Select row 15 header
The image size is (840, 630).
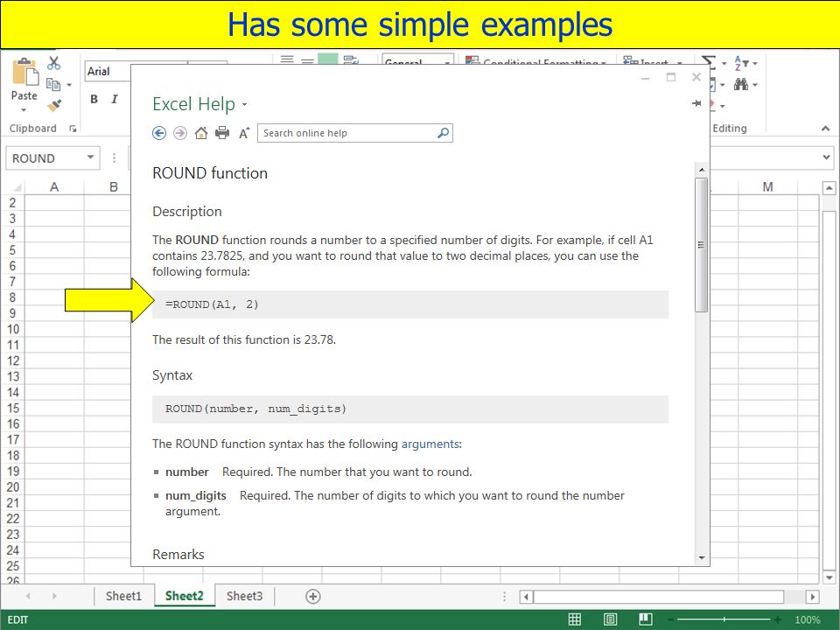[x=13, y=409]
